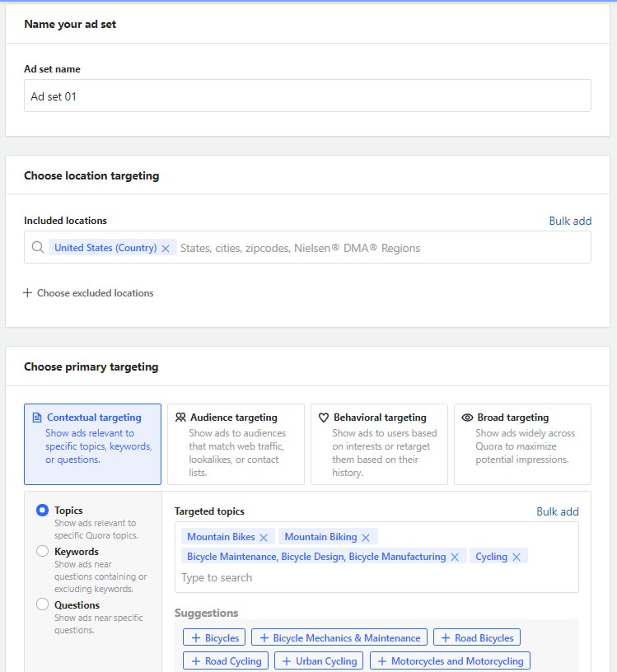Add the Bicycles suggestion
Viewport: 617px width, 672px height.
[214, 637]
